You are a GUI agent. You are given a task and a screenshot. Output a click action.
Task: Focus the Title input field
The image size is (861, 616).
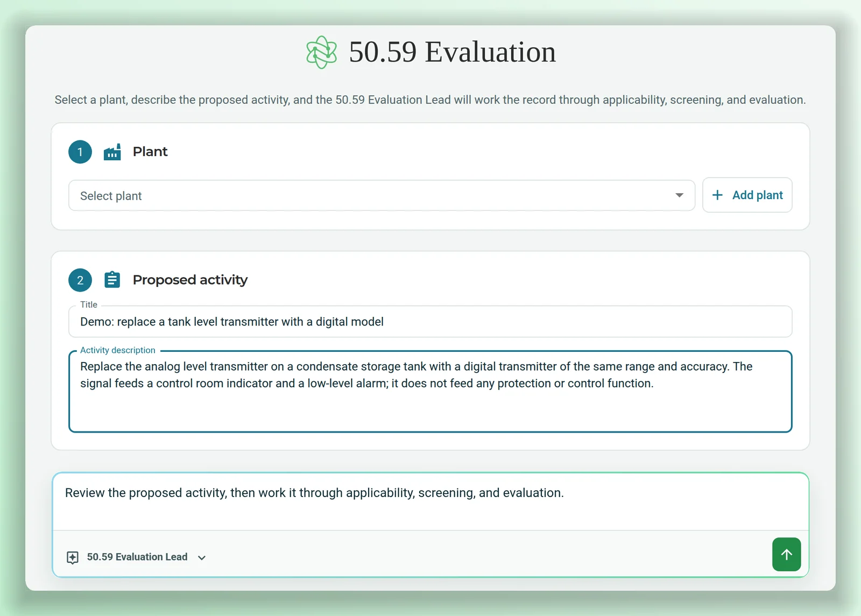(x=430, y=322)
